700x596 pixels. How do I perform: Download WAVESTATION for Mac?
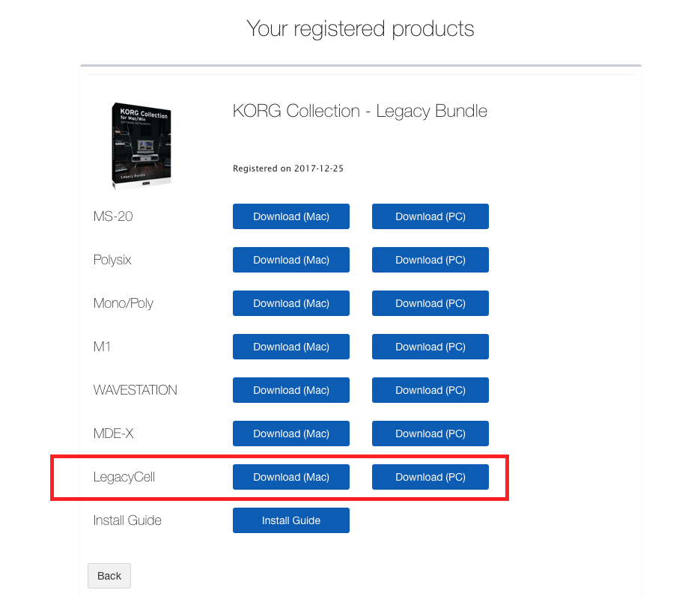click(290, 390)
